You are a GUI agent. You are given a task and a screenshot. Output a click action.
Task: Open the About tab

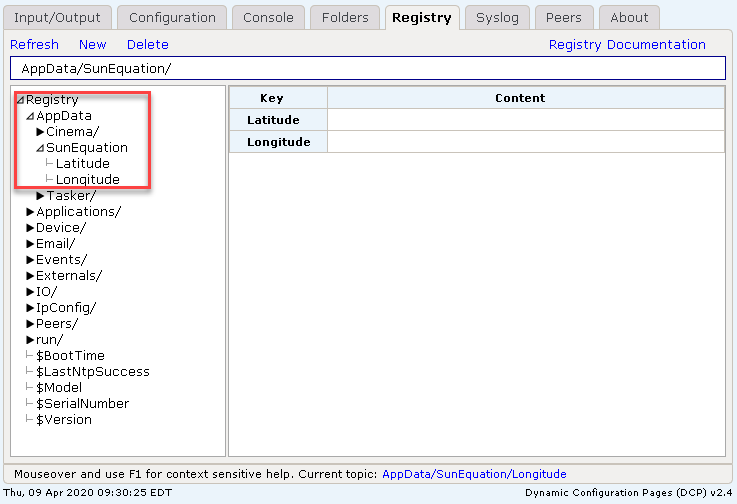[x=629, y=17]
